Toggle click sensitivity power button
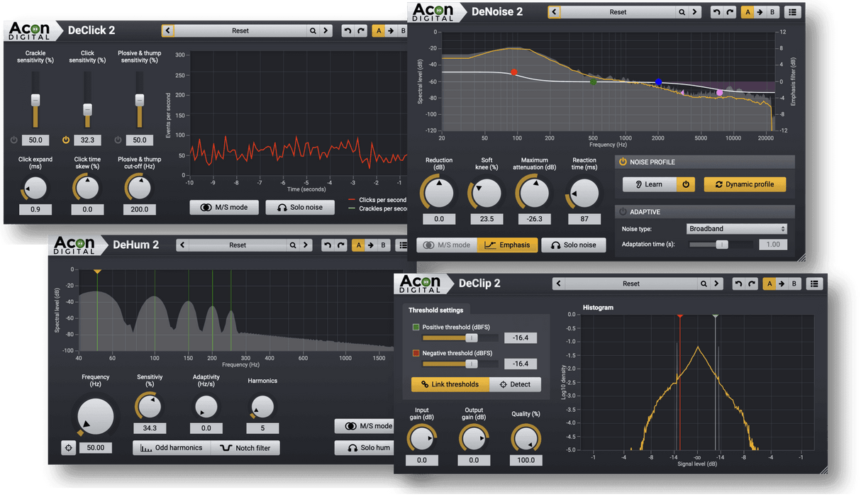 [66, 140]
